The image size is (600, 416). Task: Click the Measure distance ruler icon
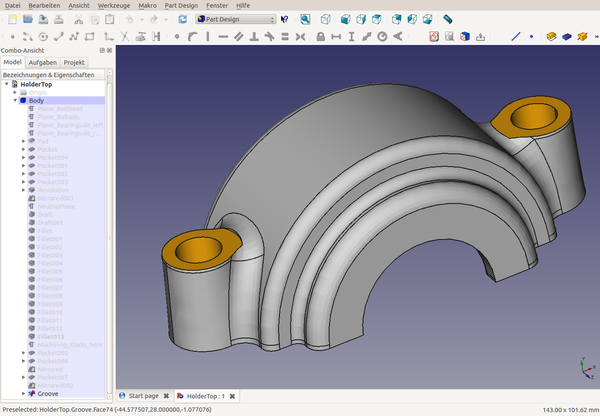[448, 19]
